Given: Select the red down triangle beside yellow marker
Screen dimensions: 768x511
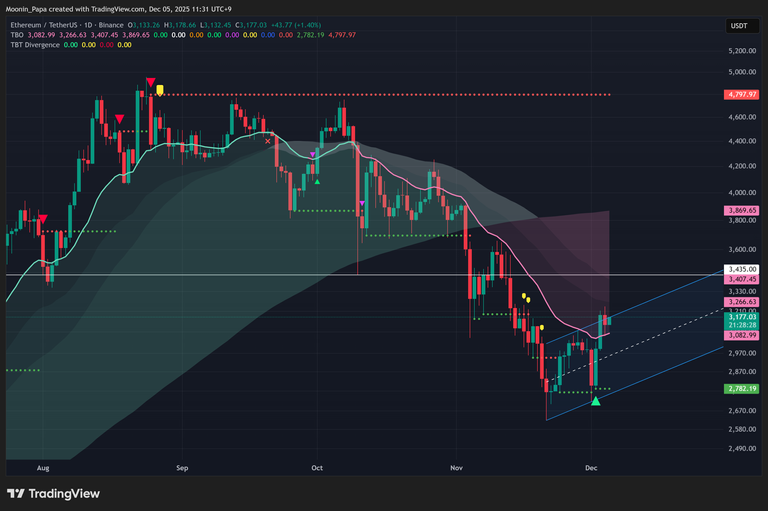Looking at the screenshot, I should tap(150, 83).
